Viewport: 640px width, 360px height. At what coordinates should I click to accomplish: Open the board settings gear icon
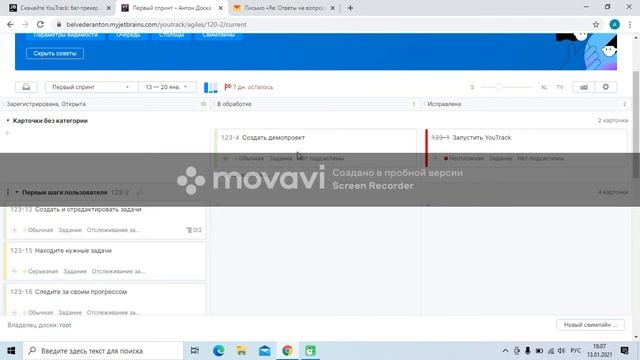[606, 87]
